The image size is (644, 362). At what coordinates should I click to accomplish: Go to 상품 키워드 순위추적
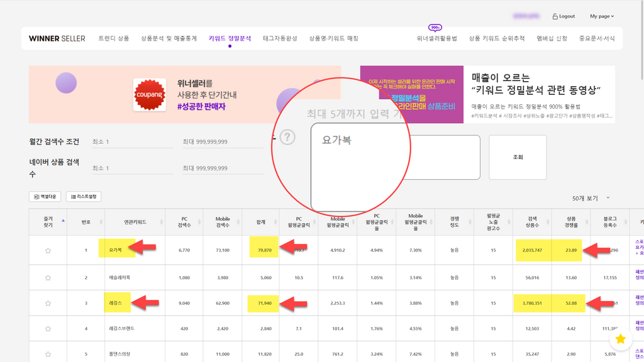(x=497, y=38)
